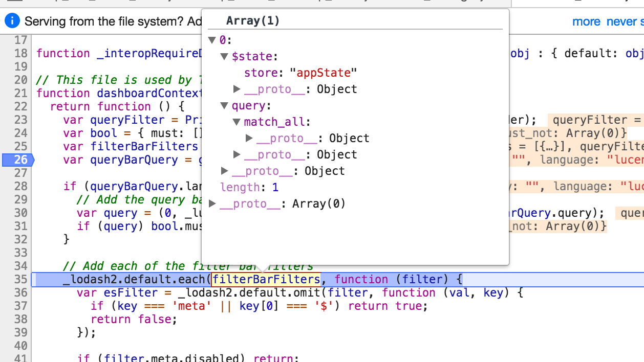Viewport: 644px width, 362px height.
Task: Click line number 22 in the gutter
Action: pyautogui.click(x=20, y=106)
